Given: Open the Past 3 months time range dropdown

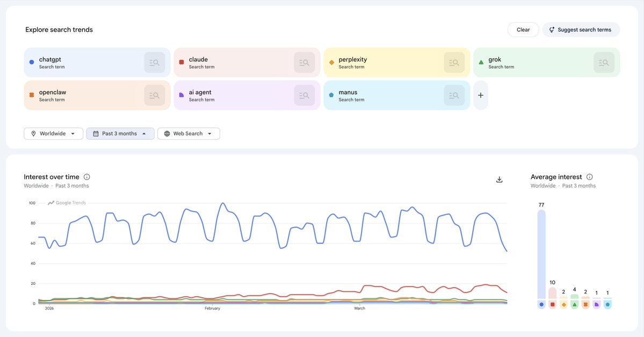Looking at the screenshot, I should coord(120,134).
